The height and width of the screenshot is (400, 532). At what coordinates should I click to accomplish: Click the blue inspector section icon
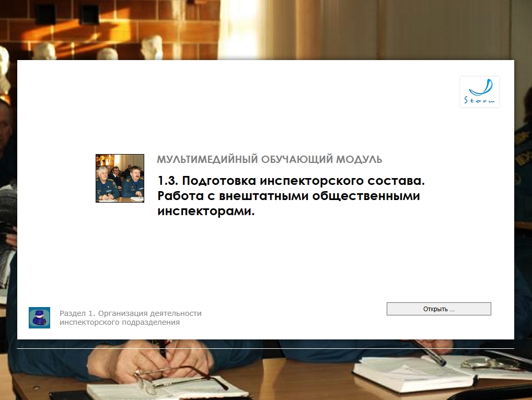(x=39, y=317)
